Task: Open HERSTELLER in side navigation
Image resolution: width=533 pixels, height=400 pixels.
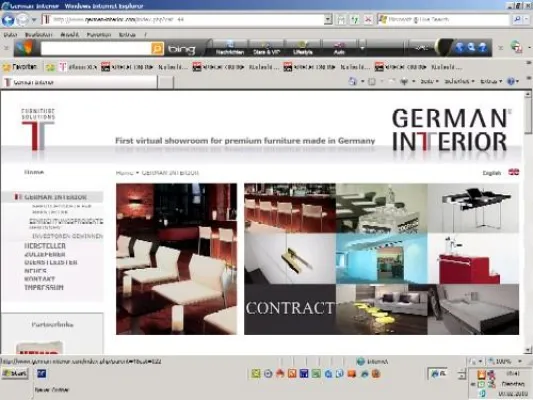Action: coord(45,246)
